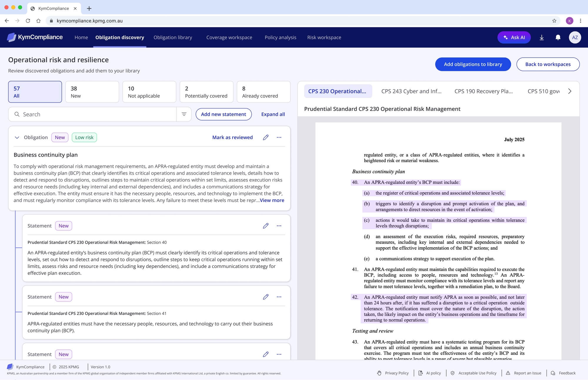Go to browser home page

[39, 21]
